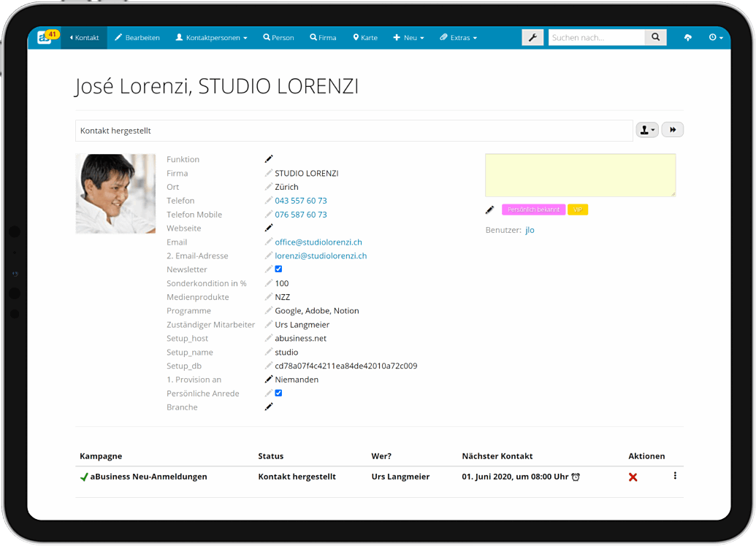Open the three-dot campaign actions menu
The width and height of the screenshot is (756, 546).
[674, 476]
